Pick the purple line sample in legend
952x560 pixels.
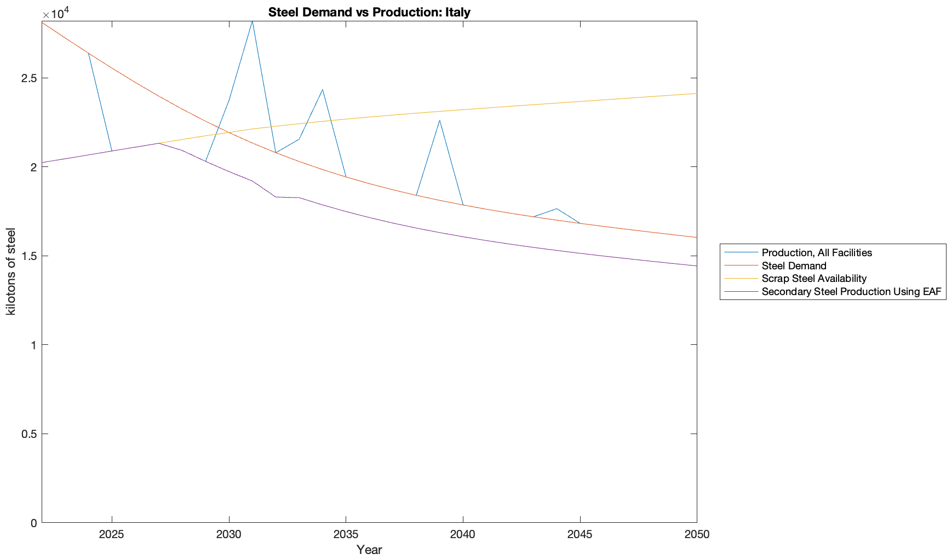pos(741,292)
